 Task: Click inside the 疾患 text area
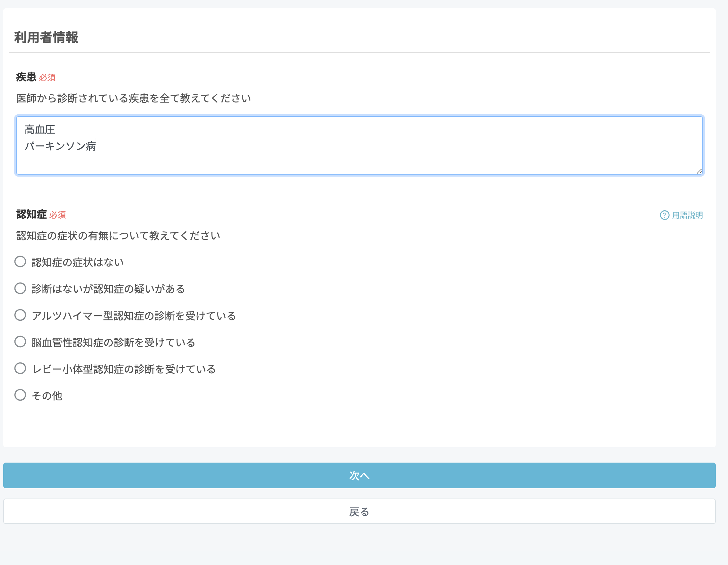click(x=359, y=145)
